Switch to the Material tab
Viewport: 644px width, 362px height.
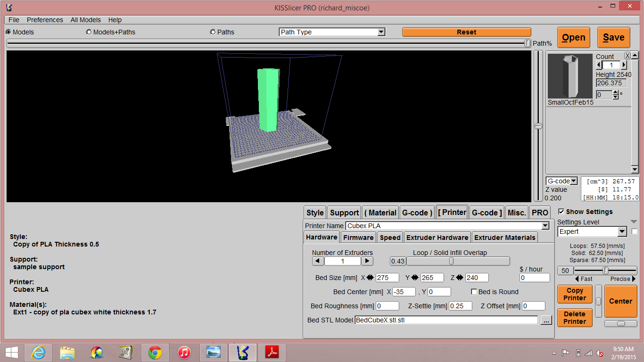tap(380, 213)
